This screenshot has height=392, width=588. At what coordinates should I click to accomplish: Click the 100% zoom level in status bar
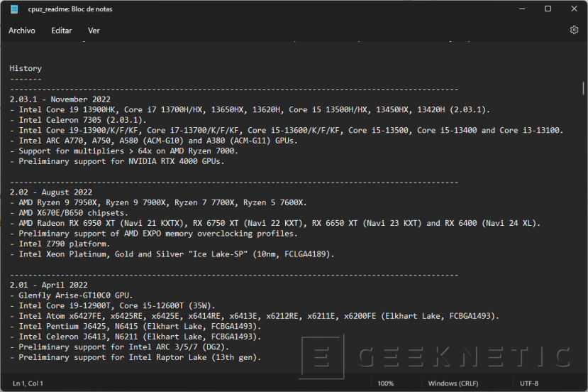pos(386,383)
